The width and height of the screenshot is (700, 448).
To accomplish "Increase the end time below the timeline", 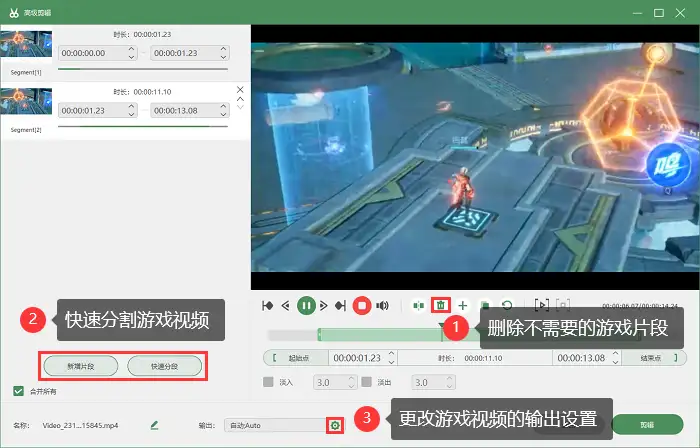I will click(x=616, y=354).
